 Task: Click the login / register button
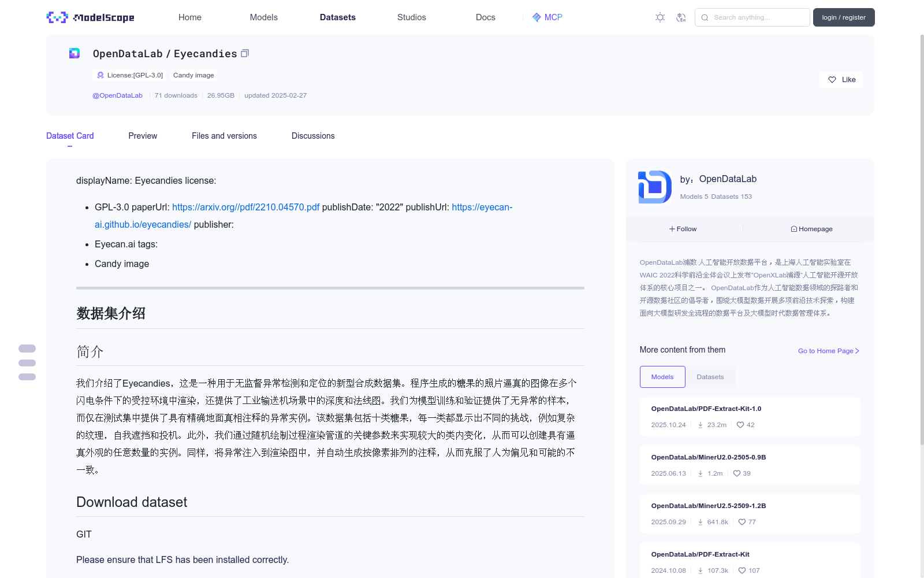tap(844, 17)
